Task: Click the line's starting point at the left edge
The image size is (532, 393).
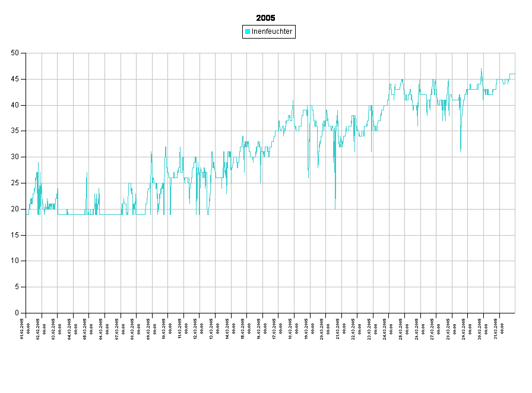Action: pyautogui.click(x=27, y=214)
